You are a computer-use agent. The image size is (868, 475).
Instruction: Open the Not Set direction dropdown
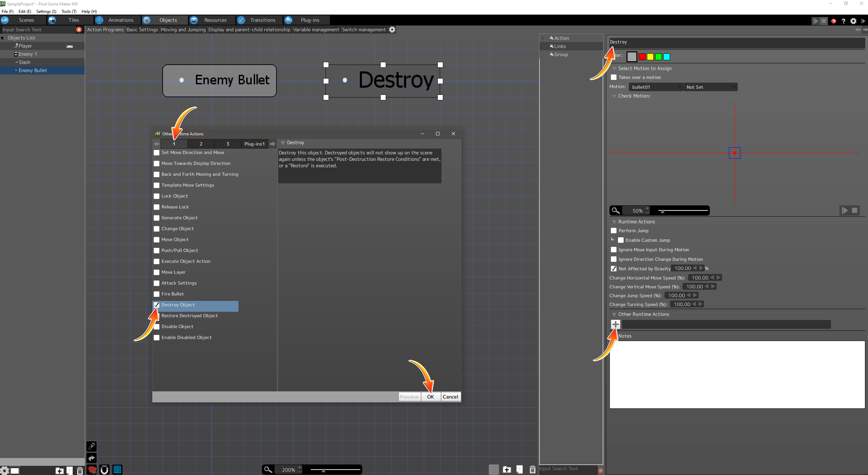pyautogui.click(x=710, y=87)
